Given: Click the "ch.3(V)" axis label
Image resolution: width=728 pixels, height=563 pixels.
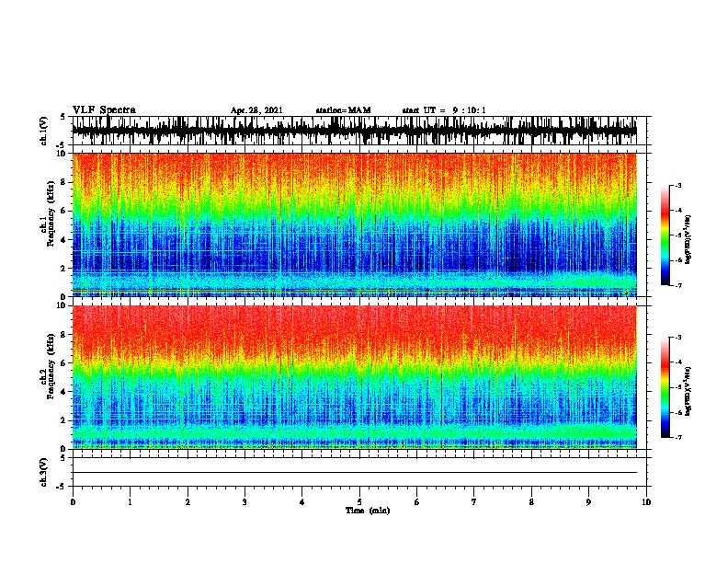Looking at the screenshot, I should pos(44,472).
